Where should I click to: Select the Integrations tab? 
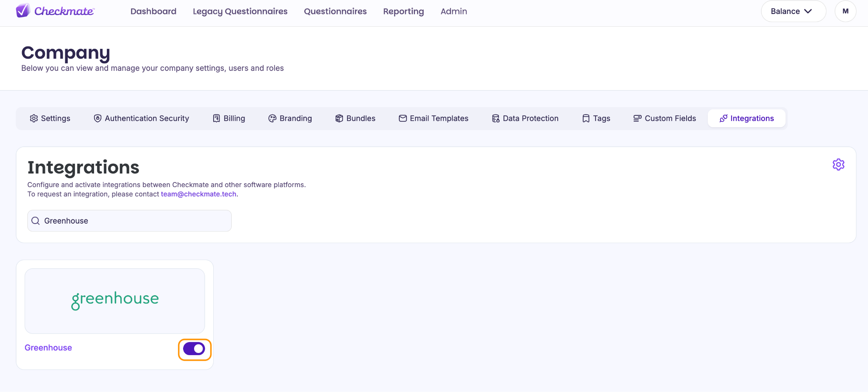pyautogui.click(x=747, y=118)
